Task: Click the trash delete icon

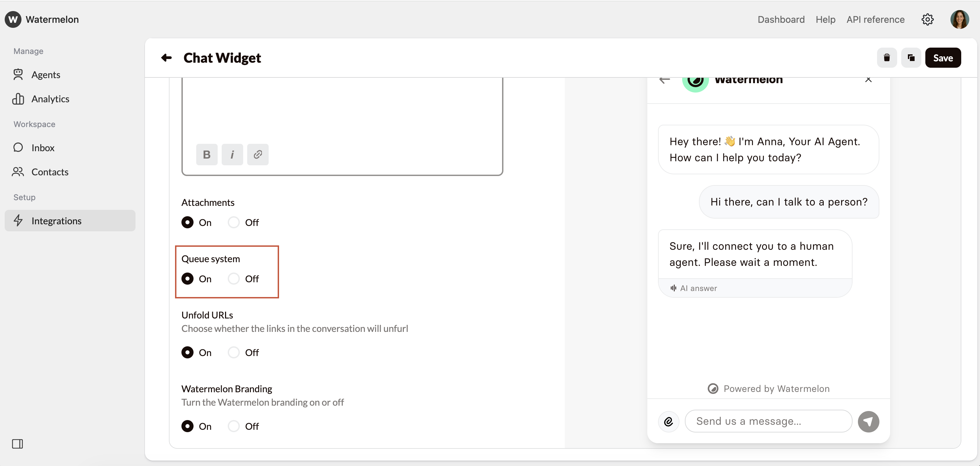Action: [x=886, y=58]
